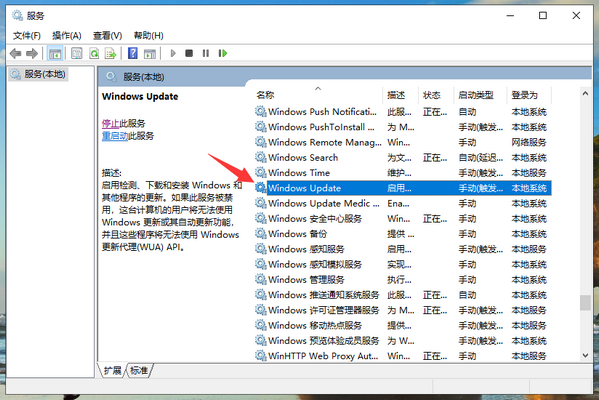Click the Start Service play icon
Viewport: 599px width, 400px height.
coord(173,53)
